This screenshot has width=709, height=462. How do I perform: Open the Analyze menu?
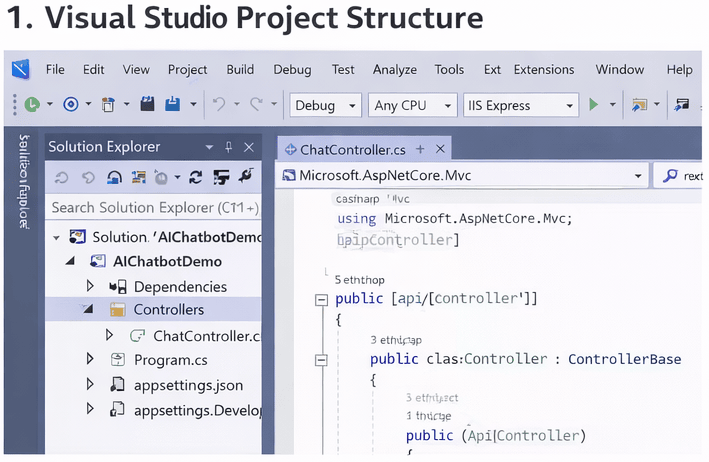coord(395,70)
